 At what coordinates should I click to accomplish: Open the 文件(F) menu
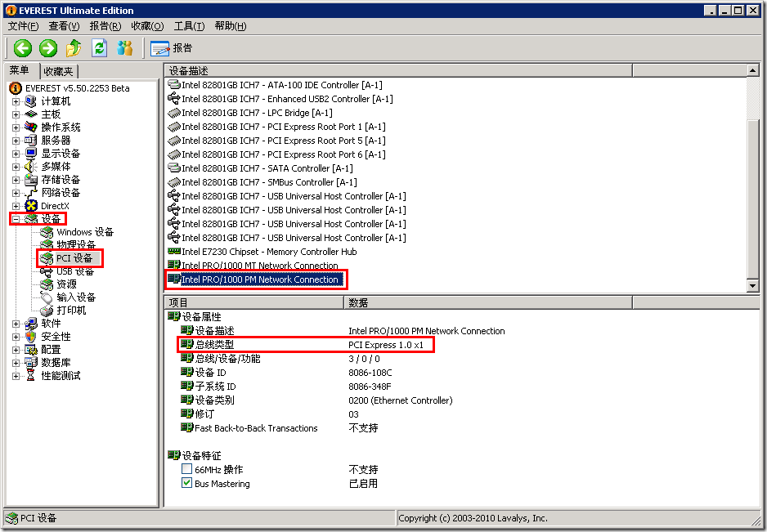tap(23, 26)
